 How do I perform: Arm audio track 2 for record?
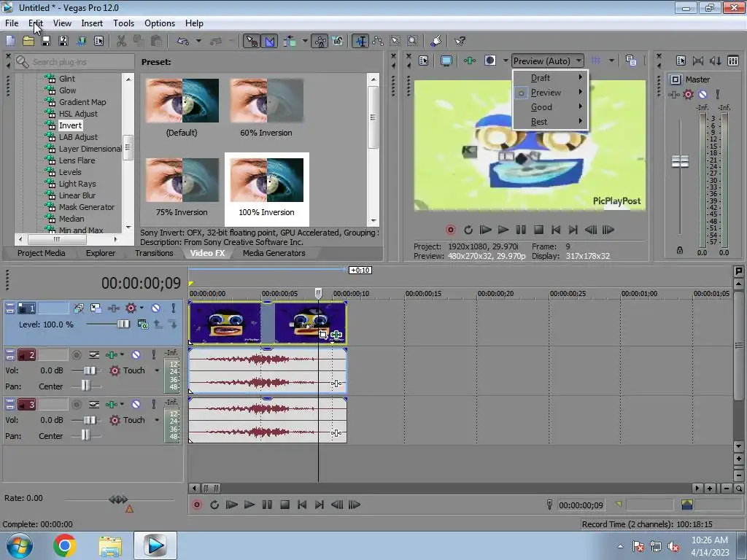(76, 355)
